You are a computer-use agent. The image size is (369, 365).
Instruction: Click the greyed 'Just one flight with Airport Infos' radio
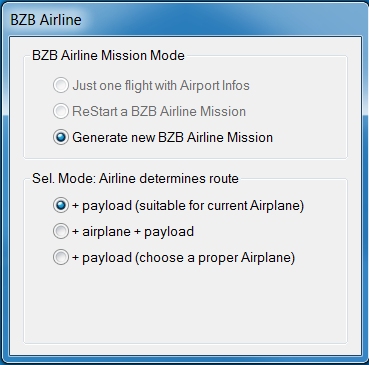point(61,85)
